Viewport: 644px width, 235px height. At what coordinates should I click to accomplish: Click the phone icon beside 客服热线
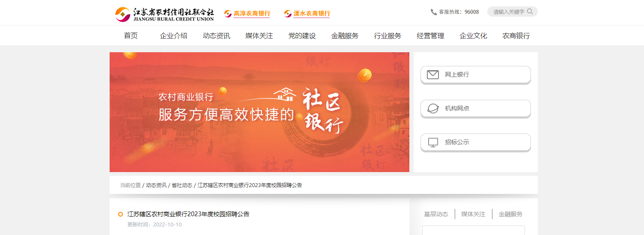click(x=434, y=12)
